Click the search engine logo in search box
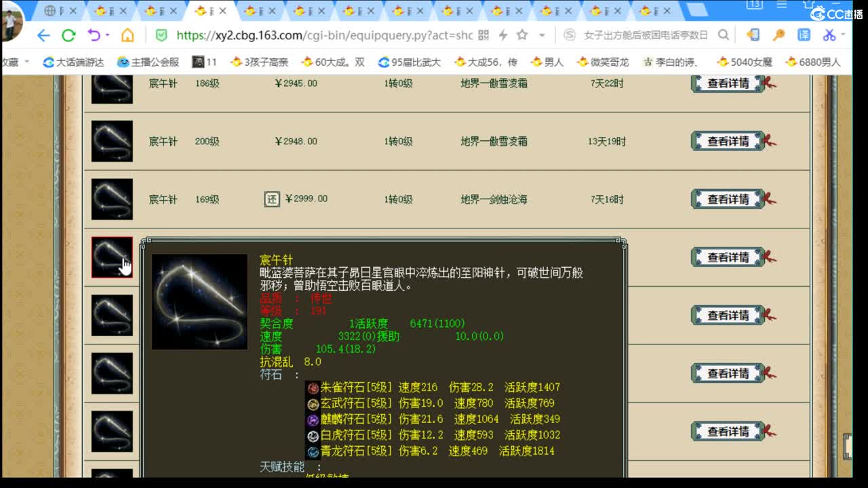 click(570, 35)
